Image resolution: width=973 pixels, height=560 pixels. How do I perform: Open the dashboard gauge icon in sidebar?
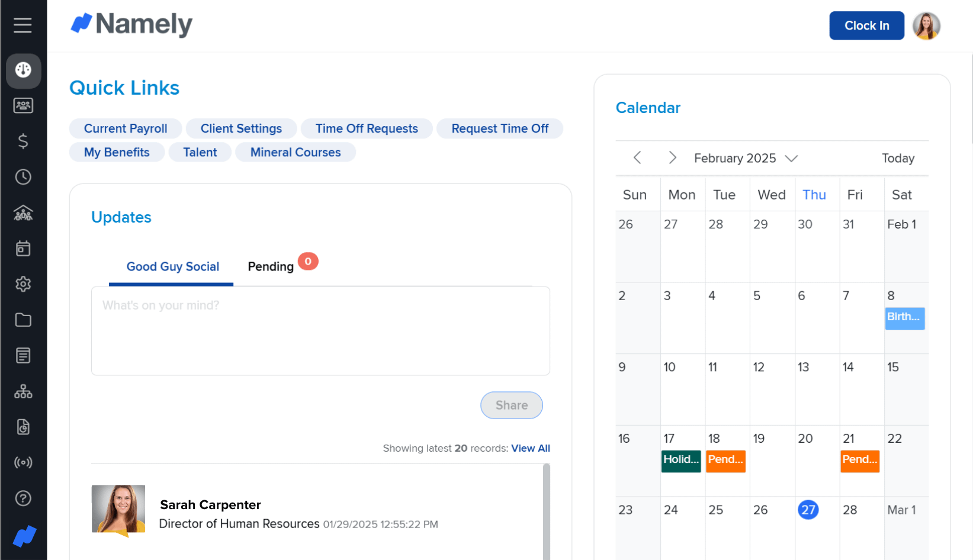23,70
